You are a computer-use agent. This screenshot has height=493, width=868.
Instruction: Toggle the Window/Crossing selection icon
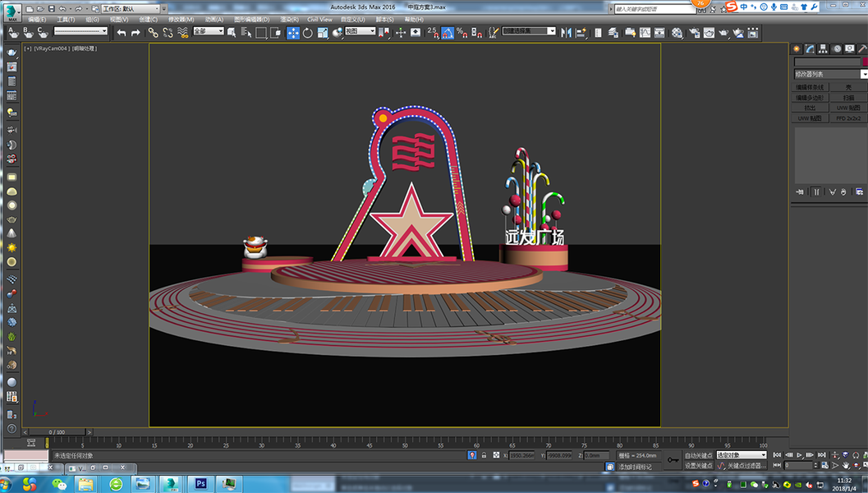pos(276,33)
